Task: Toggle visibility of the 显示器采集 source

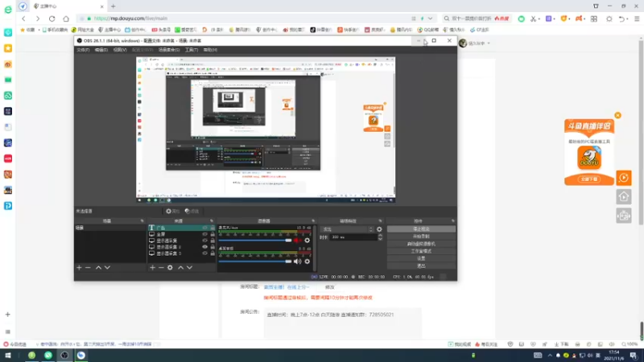Action: [205, 241]
